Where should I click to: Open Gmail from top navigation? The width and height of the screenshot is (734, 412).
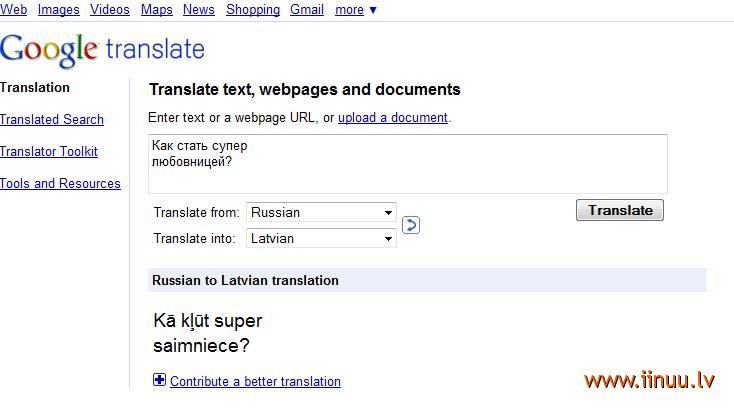[307, 9]
